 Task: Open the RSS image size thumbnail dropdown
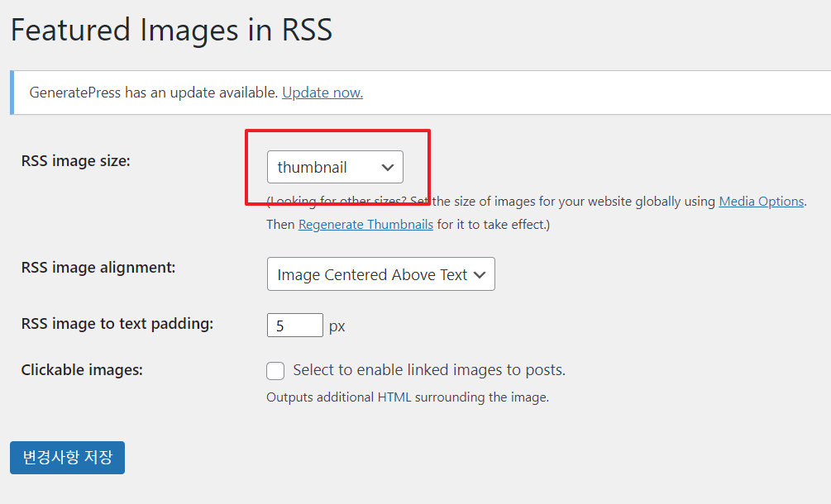(335, 167)
